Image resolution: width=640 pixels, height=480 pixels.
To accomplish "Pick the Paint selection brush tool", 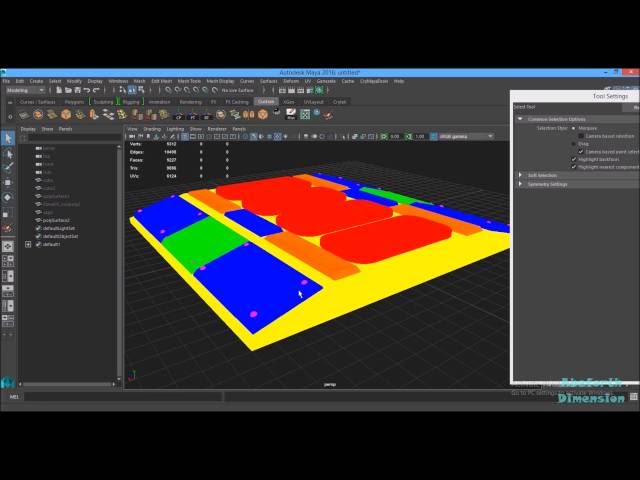I will pyautogui.click(x=8, y=168).
